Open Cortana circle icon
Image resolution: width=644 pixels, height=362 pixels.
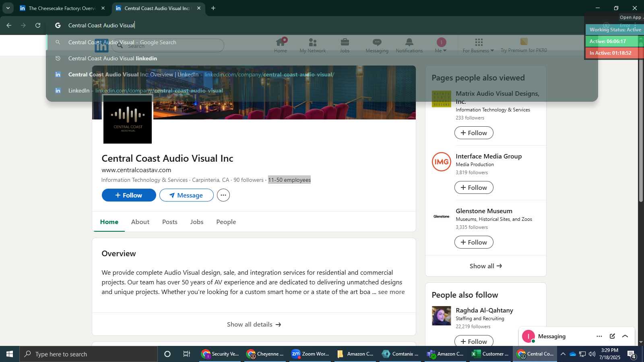click(x=167, y=354)
